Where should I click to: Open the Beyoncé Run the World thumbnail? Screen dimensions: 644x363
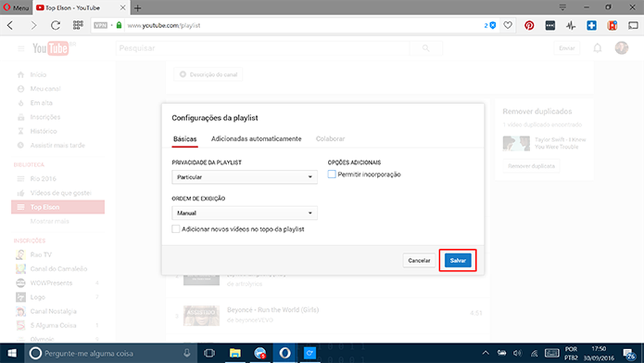coord(202,316)
